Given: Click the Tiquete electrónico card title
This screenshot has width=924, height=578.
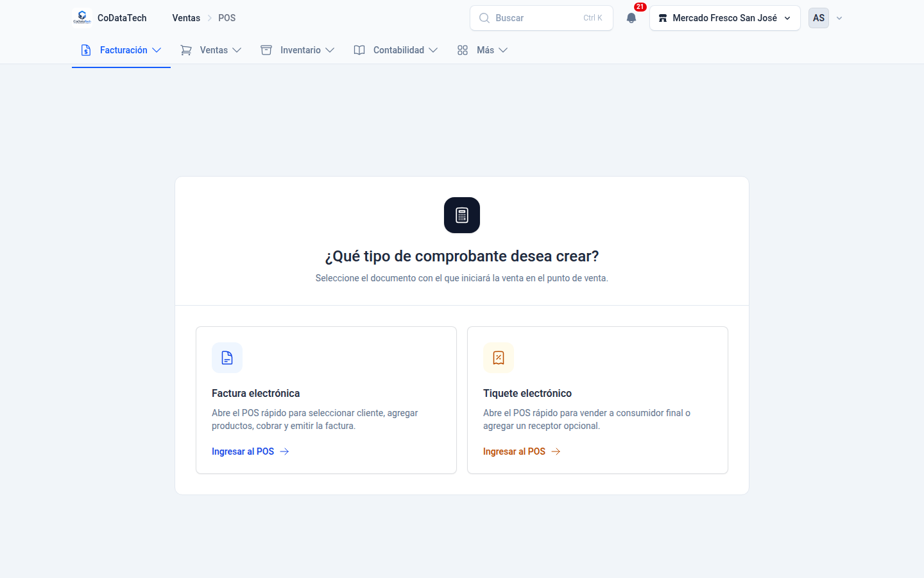Looking at the screenshot, I should click(527, 393).
